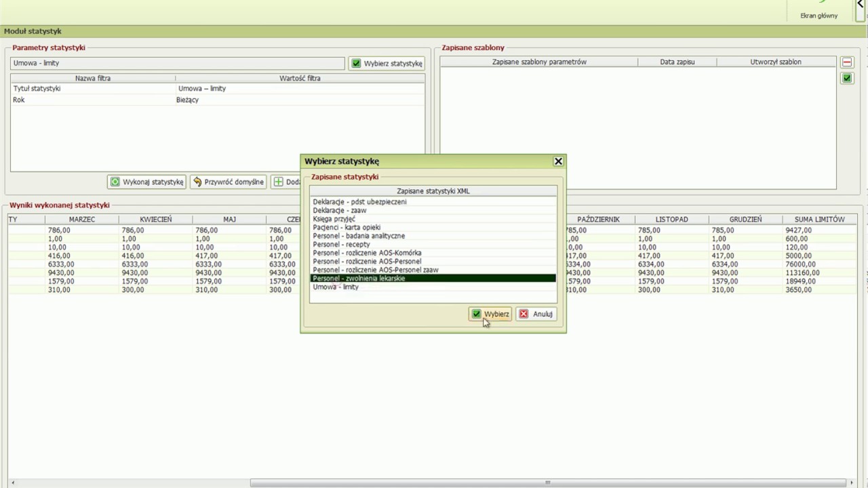Click the 3650,00 sum cell
868x488 pixels.
(798, 290)
